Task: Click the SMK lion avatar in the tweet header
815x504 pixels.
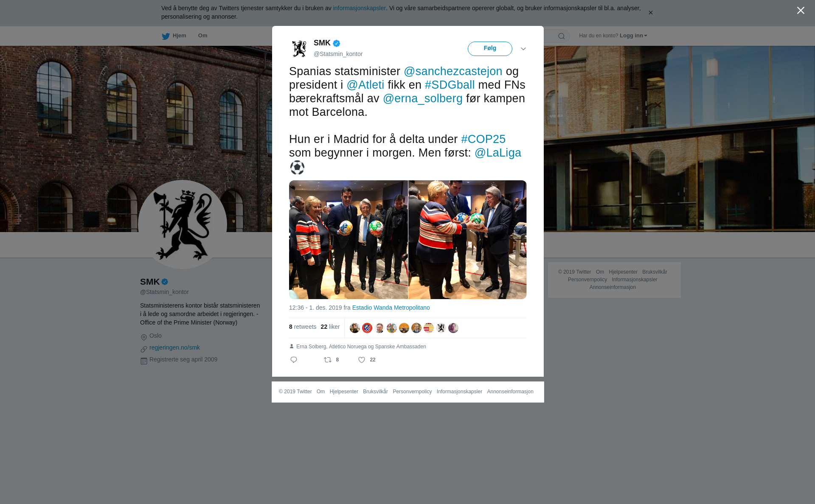Action: (299, 49)
